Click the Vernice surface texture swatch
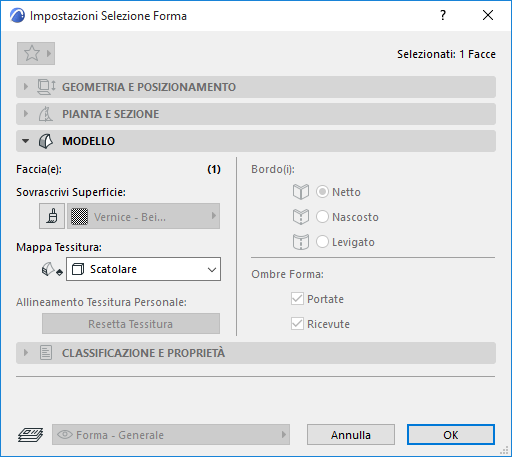 click(80, 216)
